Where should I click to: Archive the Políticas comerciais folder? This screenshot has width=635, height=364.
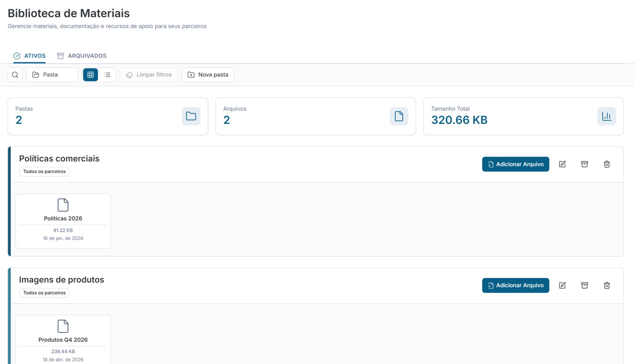pos(584,164)
